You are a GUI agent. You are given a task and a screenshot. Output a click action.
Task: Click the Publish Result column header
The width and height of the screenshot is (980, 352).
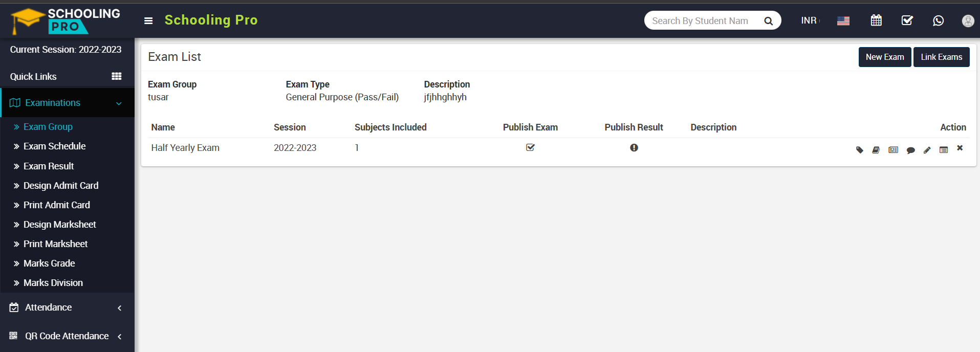pos(634,127)
